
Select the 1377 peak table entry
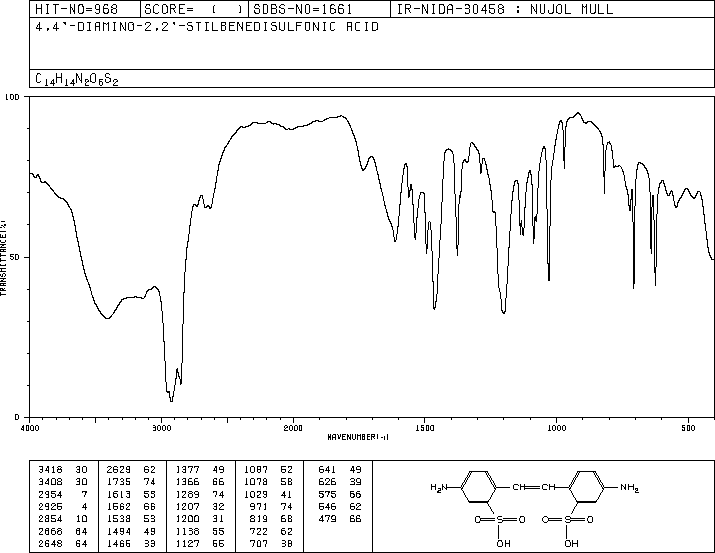pyautogui.click(x=200, y=470)
